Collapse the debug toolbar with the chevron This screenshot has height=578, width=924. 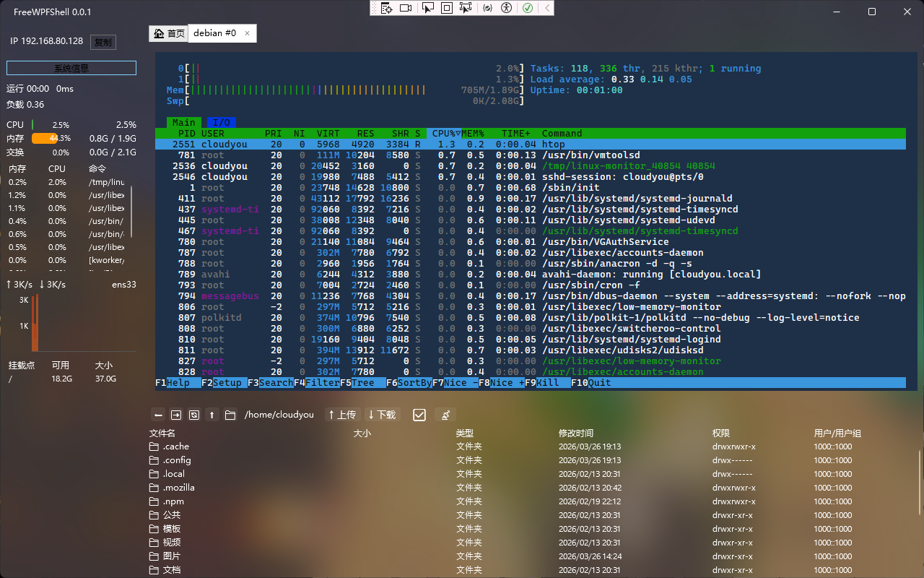click(547, 8)
